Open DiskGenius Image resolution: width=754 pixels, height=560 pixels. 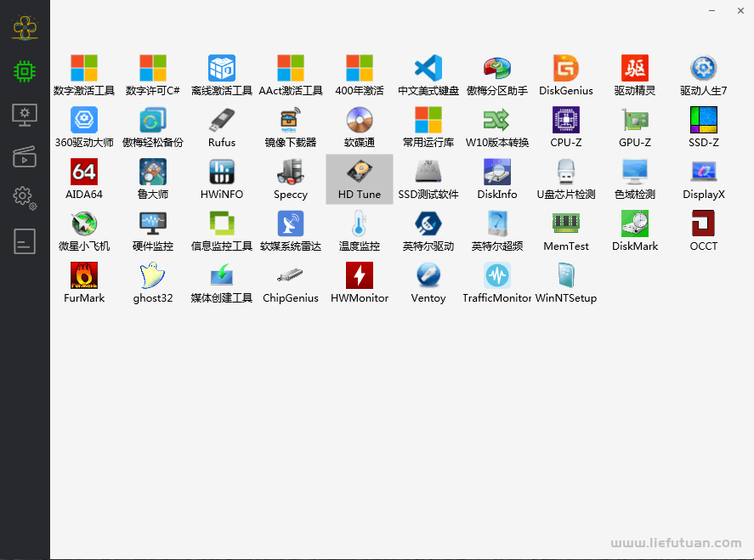(x=566, y=76)
